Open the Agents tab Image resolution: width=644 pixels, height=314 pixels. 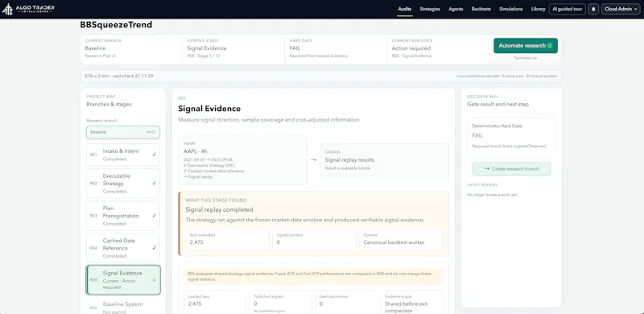[x=456, y=9]
